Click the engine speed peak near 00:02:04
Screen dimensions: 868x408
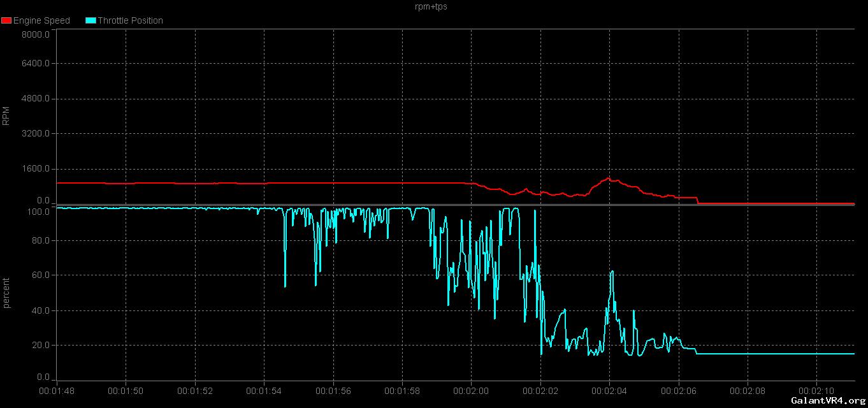pyautogui.click(x=608, y=178)
